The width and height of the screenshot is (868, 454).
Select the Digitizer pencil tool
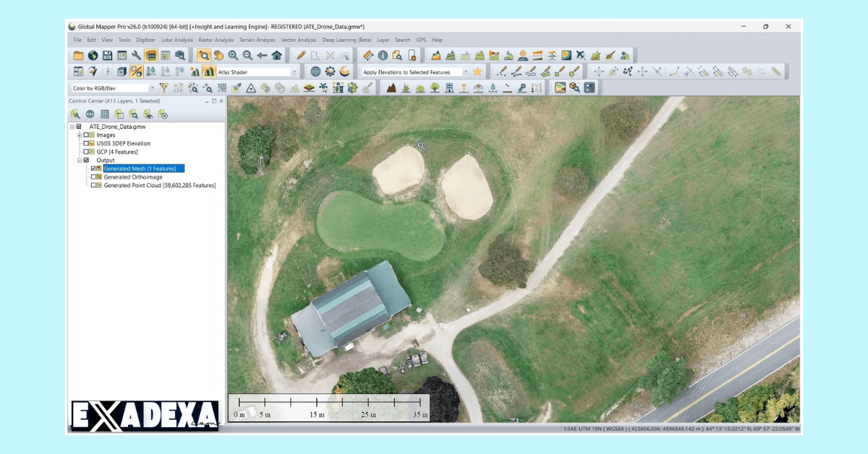[x=301, y=56]
